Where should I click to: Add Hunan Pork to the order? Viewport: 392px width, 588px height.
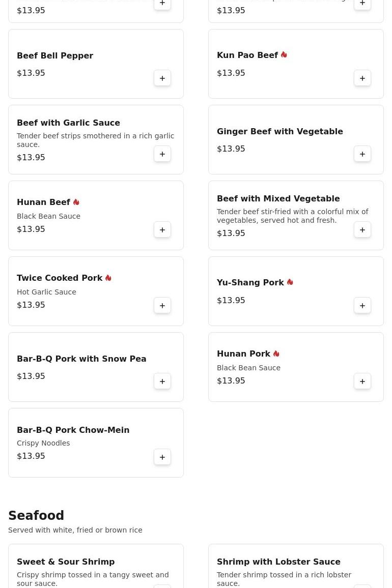(362, 381)
